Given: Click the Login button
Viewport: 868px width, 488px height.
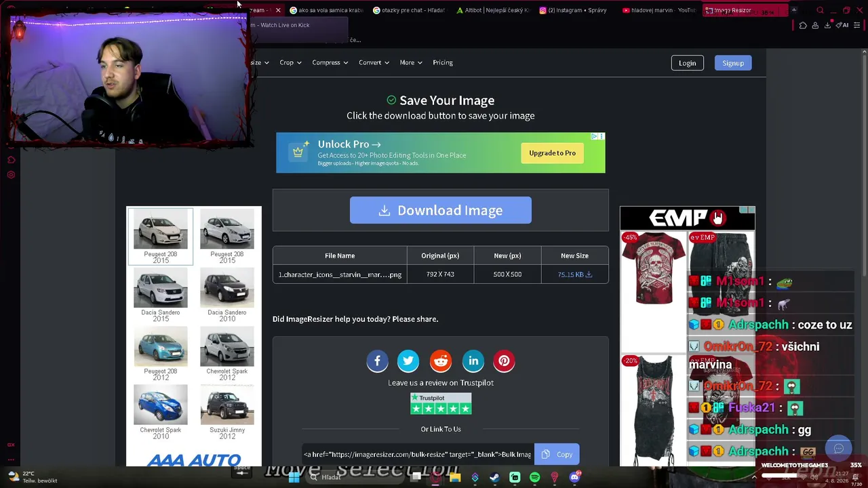Looking at the screenshot, I should (687, 63).
